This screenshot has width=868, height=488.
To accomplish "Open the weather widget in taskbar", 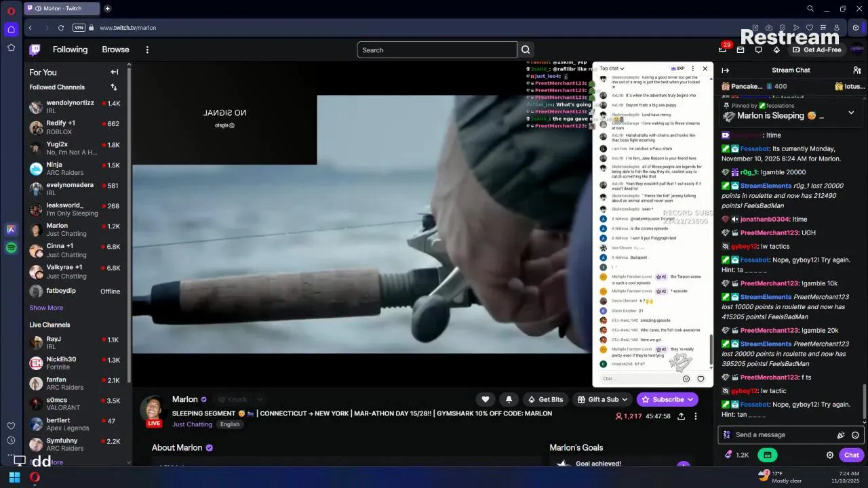I will coord(781,477).
